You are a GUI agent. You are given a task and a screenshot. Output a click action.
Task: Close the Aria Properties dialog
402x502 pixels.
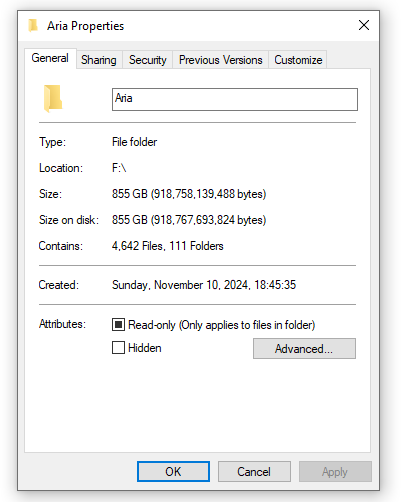click(x=364, y=25)
